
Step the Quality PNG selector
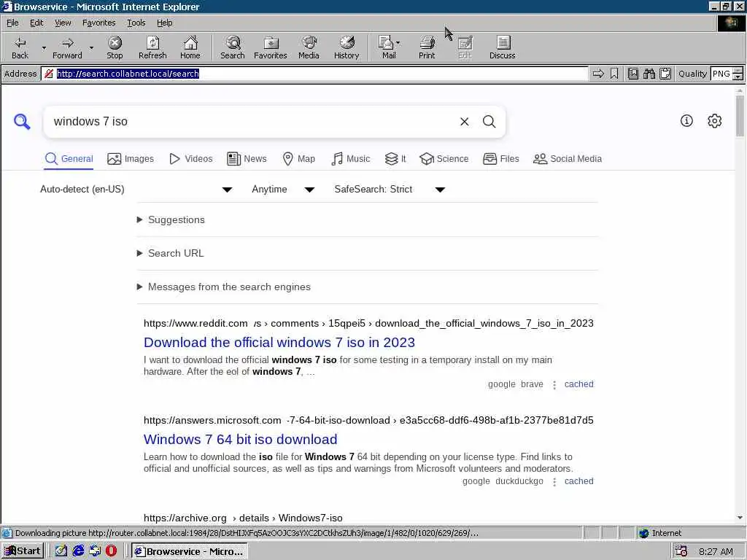[x=738, y=74]
